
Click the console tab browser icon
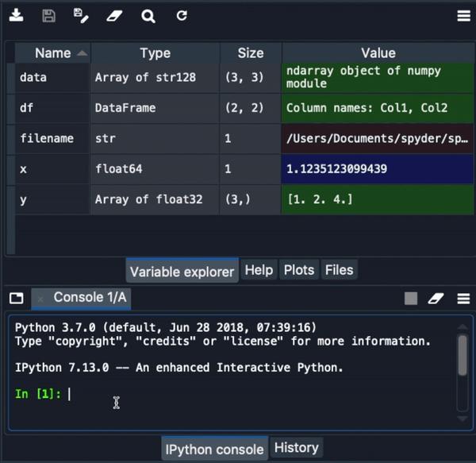point(16,299)
